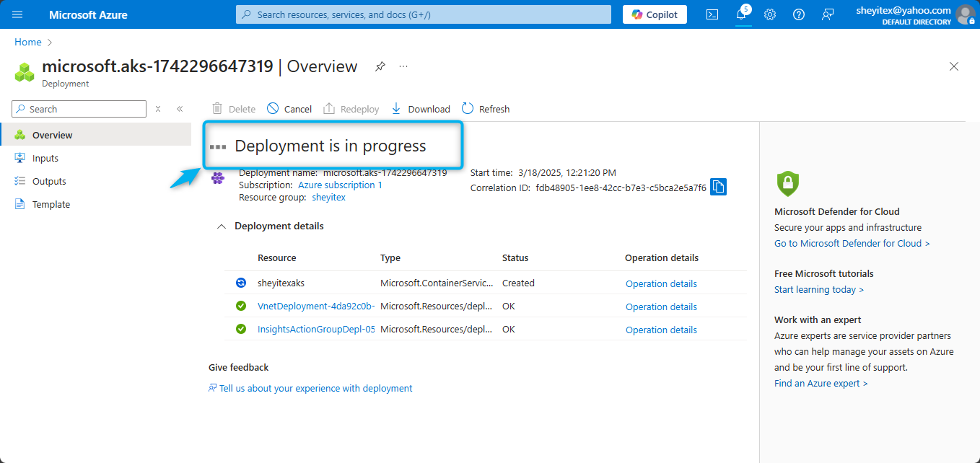Click the purple deployment icon near Deployment name
Image resolution: width=980 pixels, height=463 pixels.
coord(217,178)
